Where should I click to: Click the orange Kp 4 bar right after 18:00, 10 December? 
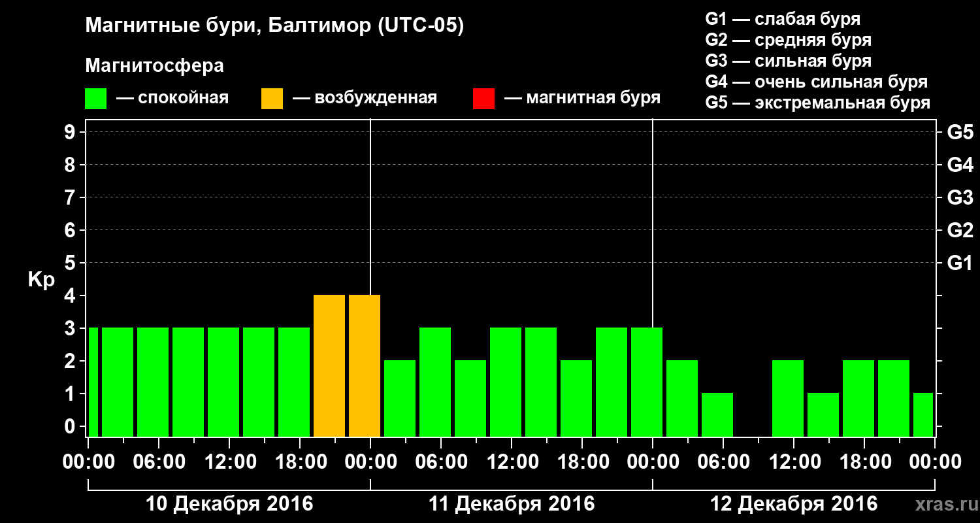329,365
